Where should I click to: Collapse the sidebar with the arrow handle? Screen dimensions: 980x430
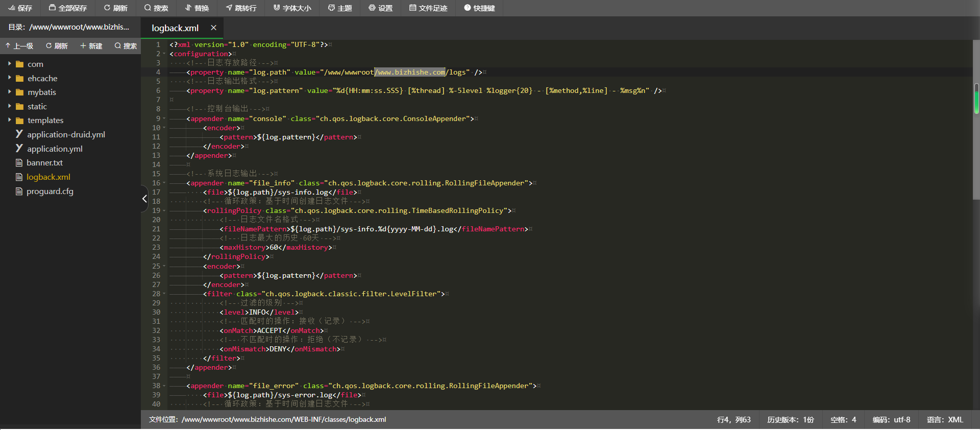144,199
